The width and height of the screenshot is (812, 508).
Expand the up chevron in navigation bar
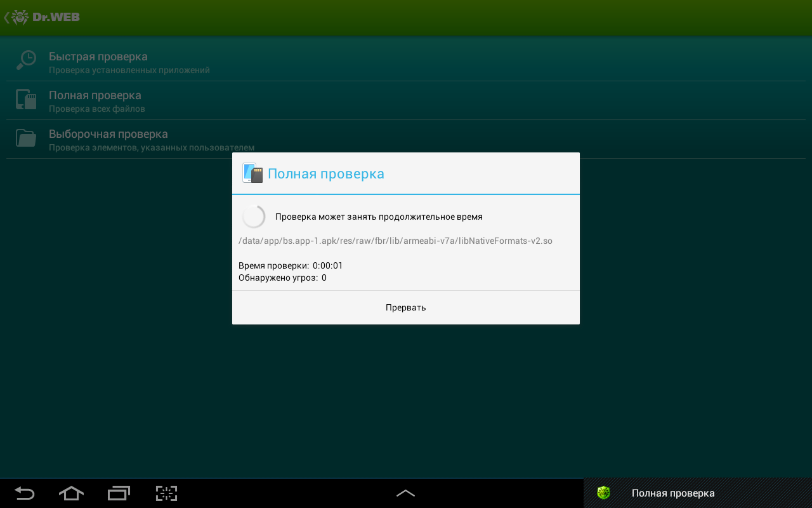pos(405,493)
